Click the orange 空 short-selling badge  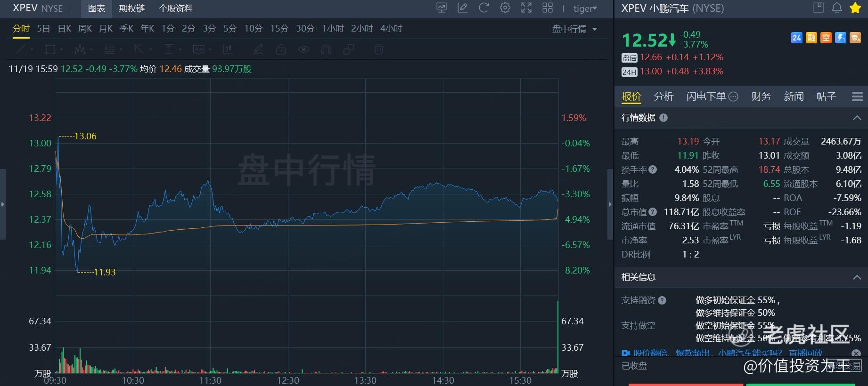(826, 38)
